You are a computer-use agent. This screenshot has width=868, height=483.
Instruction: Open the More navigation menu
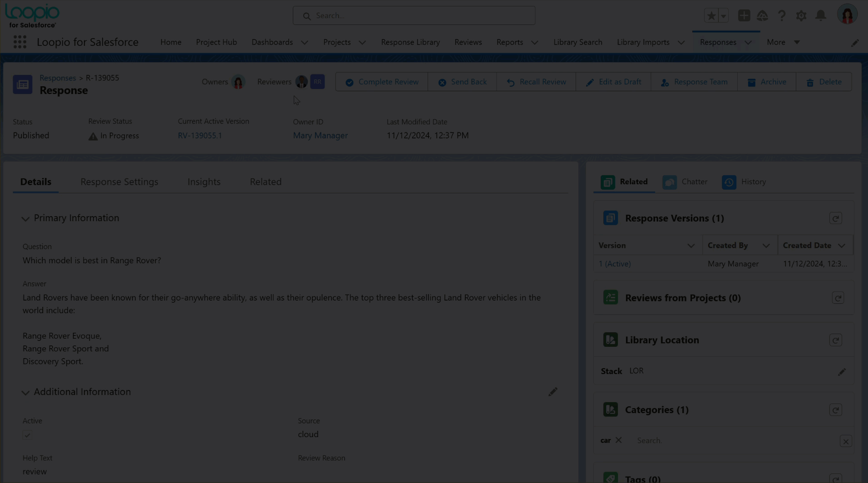pos(783,42)
